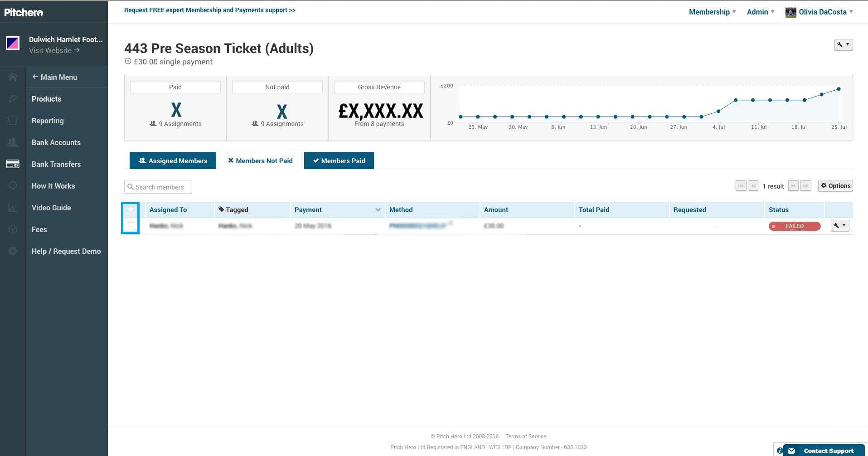Click the people icon in left sidebar

click(13, 142)
